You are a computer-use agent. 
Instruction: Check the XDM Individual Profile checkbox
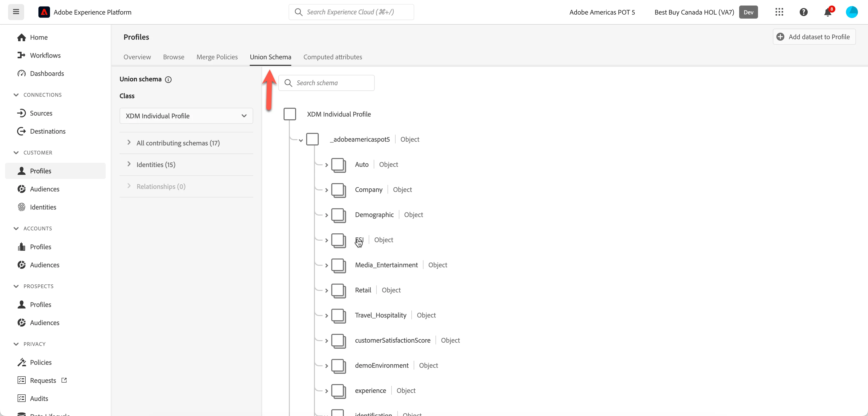[x=289, y=114]
